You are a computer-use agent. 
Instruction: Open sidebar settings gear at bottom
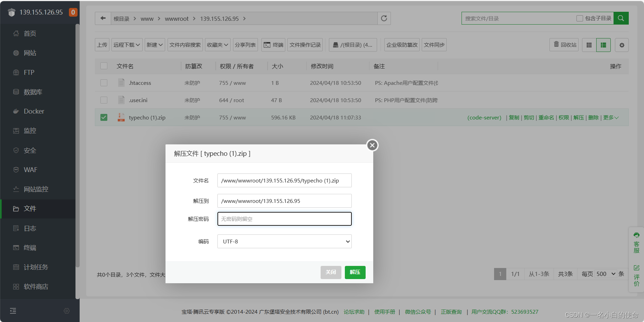(x=67, y=311)
